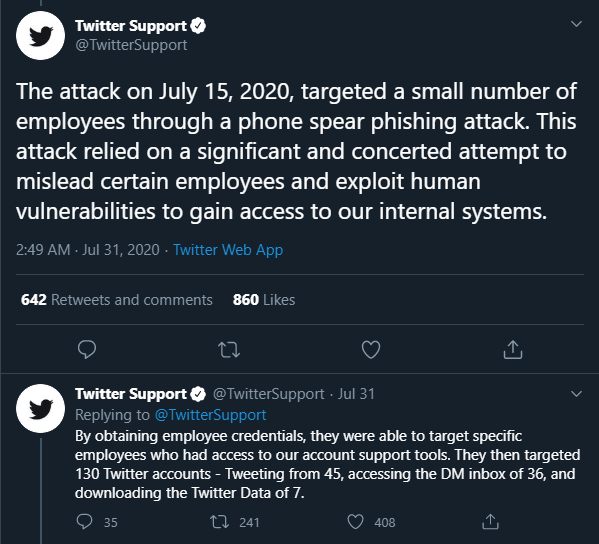
Task: Open Twitter Support avatar on reply tweet
Action: point(40,408)
